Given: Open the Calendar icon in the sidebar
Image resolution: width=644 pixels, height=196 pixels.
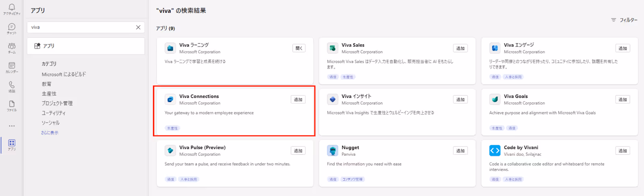Looking at the screenshot, I should [x=12, y=65].
